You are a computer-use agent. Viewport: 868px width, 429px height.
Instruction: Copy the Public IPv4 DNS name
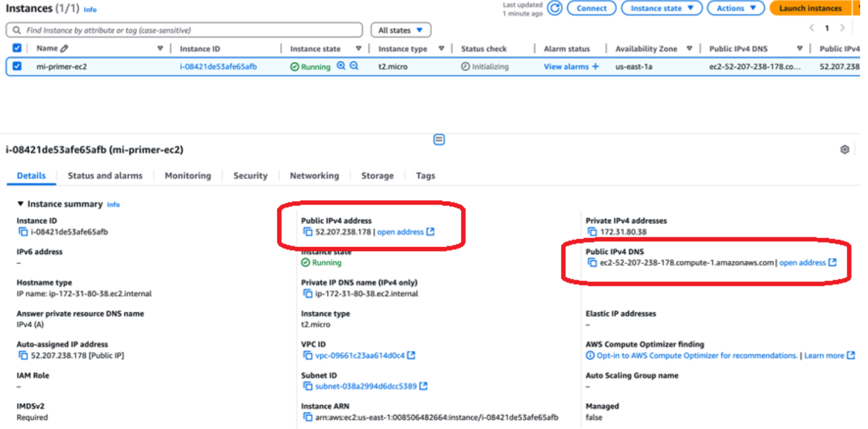(592, 263)
